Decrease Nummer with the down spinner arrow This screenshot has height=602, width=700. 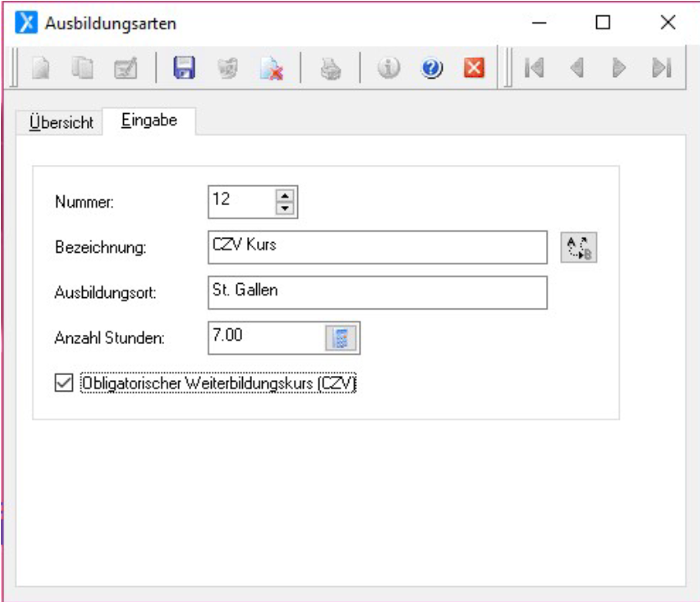point(286,208)
